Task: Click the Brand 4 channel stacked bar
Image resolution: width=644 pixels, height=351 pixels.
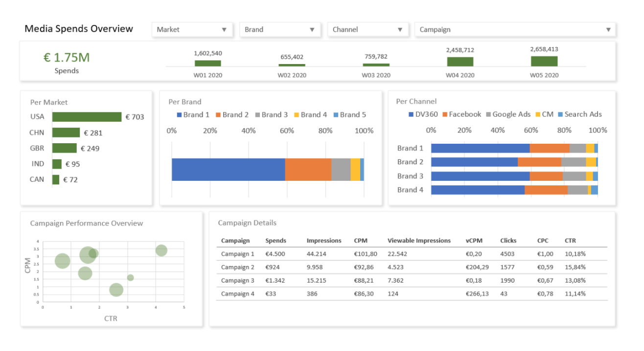Action: (x=514, y=190)
